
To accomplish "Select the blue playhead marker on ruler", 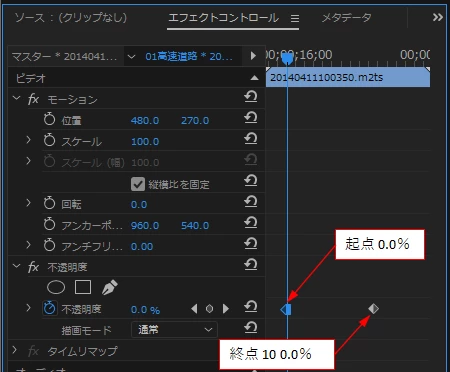I will coord(287,59).
